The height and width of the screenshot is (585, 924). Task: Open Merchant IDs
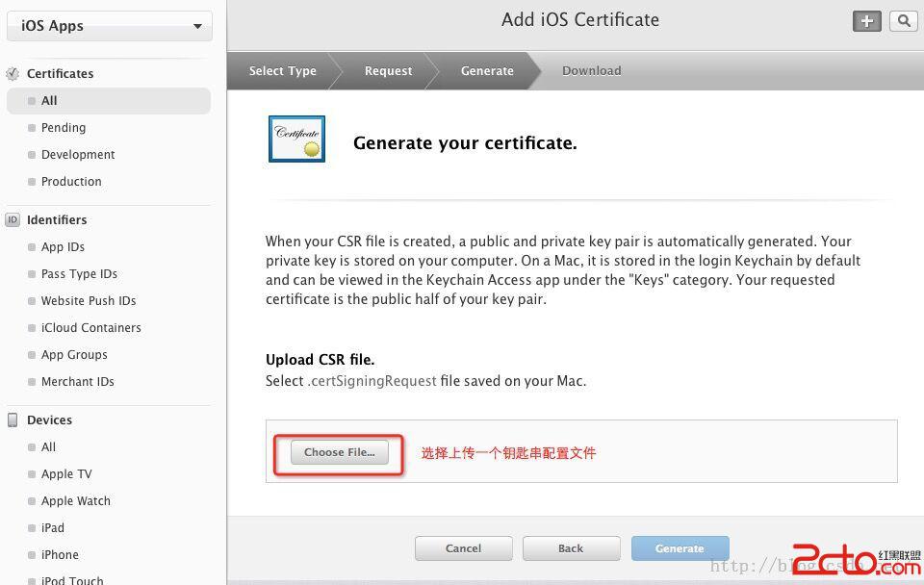(78, 382)
